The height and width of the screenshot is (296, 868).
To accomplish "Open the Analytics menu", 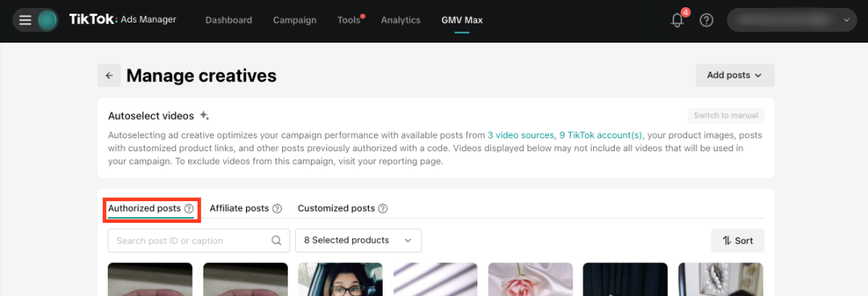I will pyautogui.click(x=401, y=20).
